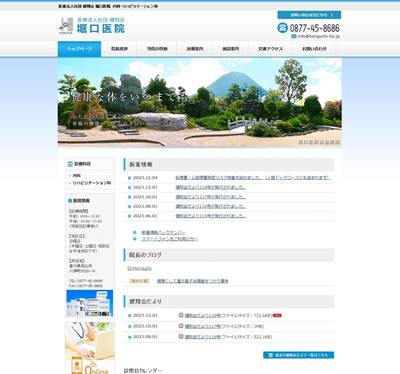
Task: Open the 2023.08.01 newsletter PDF link
Action: pyautogui.click(x=203, y=337)
